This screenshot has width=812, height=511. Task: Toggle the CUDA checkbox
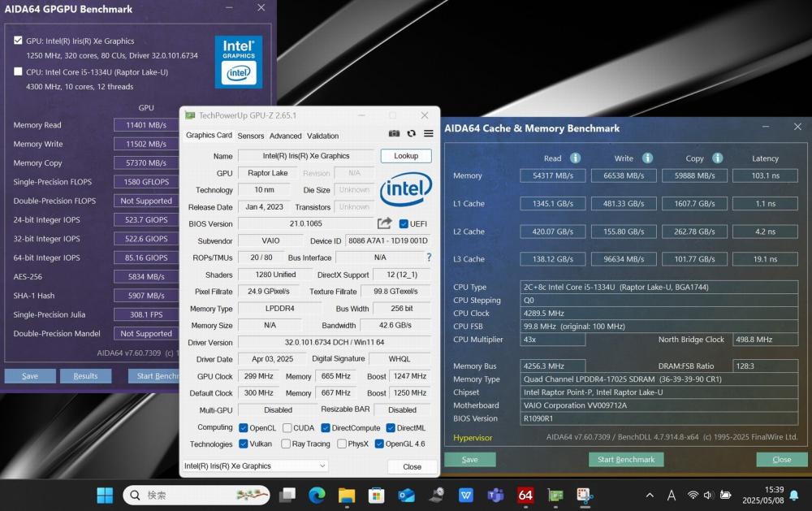(x=287, y=427)
